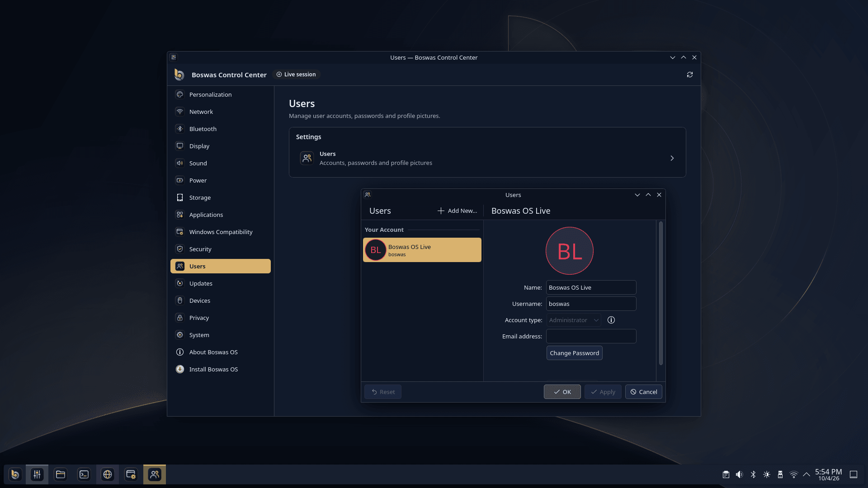Click the Name input field

point(591,287)
